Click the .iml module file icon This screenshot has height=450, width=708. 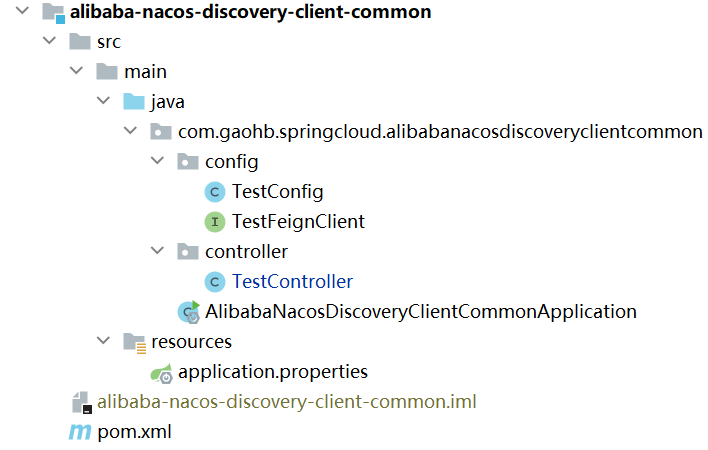82,402
